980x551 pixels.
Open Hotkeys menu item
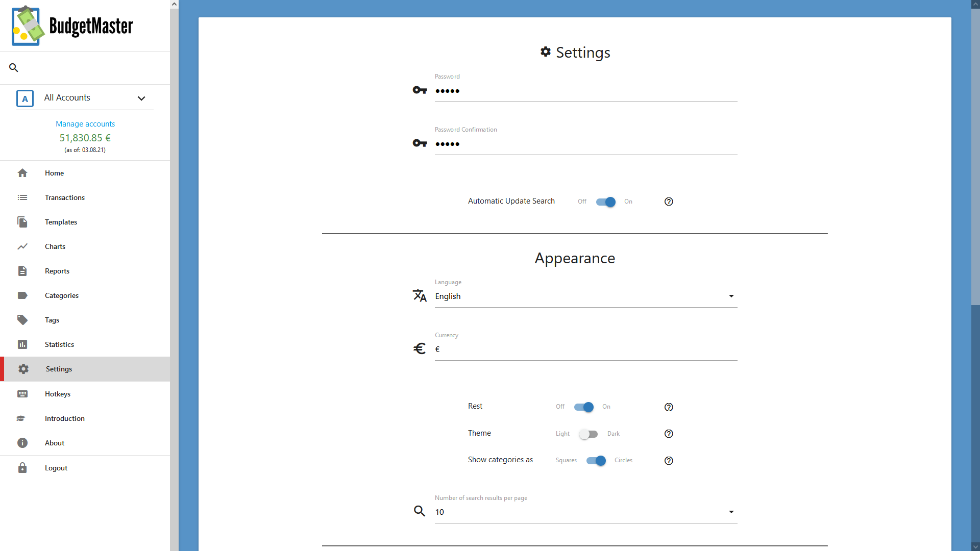(85, 394)
